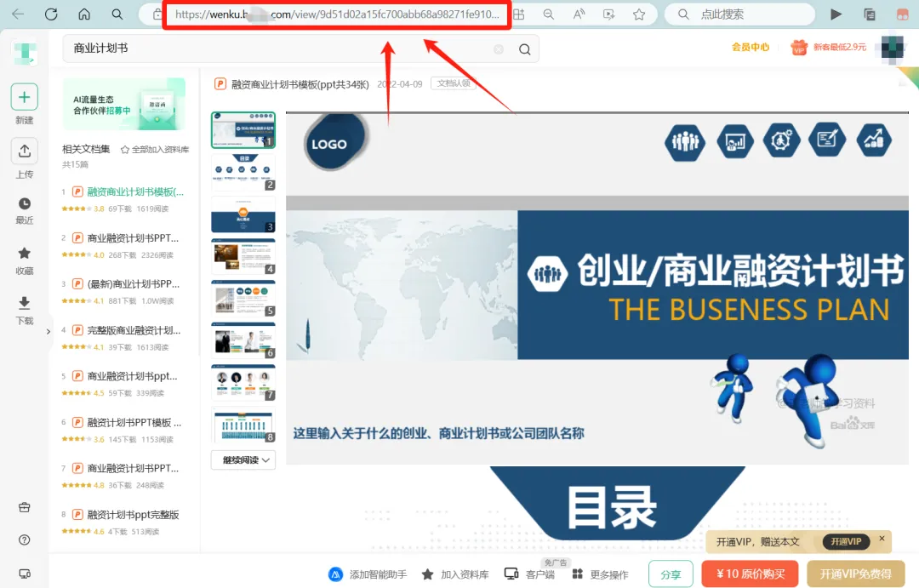Clear the search field text
This screenshot has width=919, height=588.
[499, 49]
